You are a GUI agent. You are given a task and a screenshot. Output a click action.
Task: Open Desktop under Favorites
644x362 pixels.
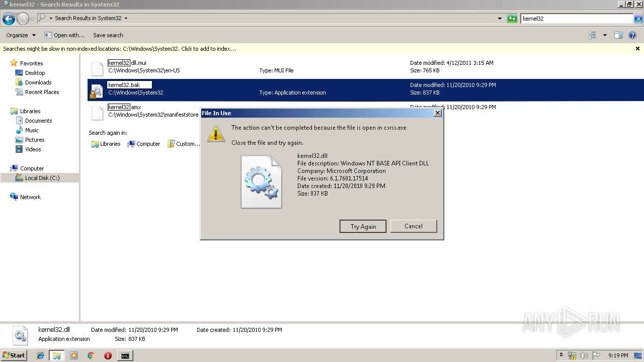[x=35, y=73]
